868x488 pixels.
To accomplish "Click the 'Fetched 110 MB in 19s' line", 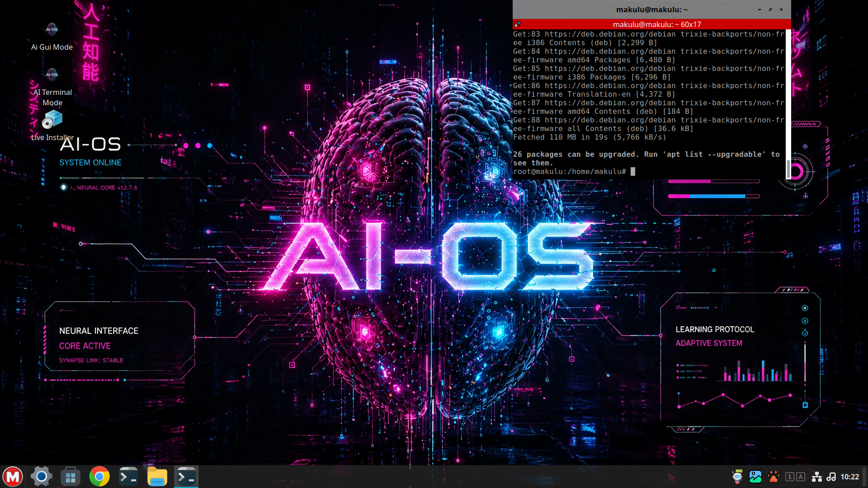I will click(x=590, y=137).
